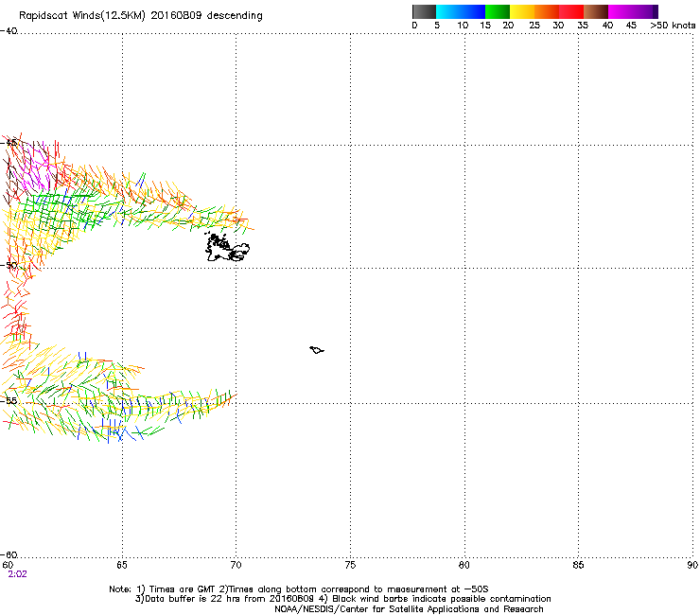This screenshot has height=615, width=700.
Task: Click the small Heard Island outline near 73E
Action: coord(317,350)
